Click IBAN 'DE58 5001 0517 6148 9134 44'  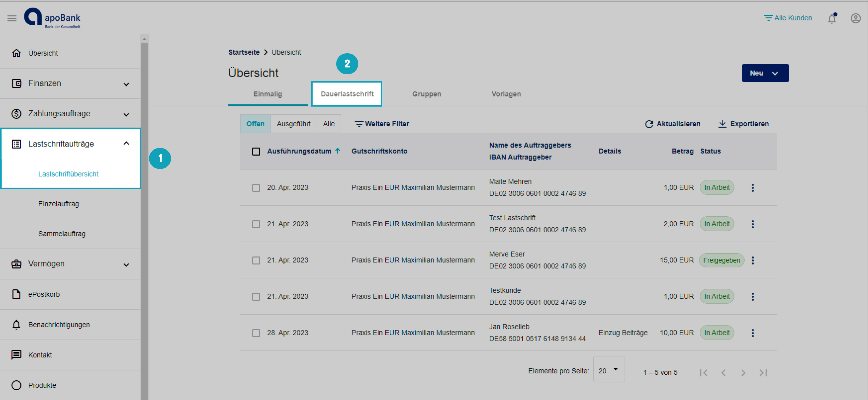point(538,339)
